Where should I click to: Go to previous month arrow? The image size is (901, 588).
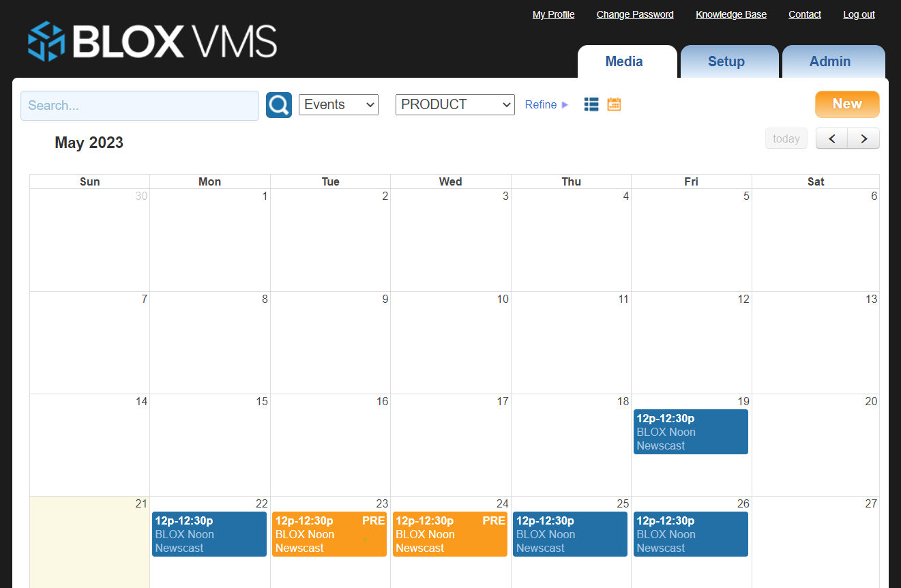coord(831,138)
